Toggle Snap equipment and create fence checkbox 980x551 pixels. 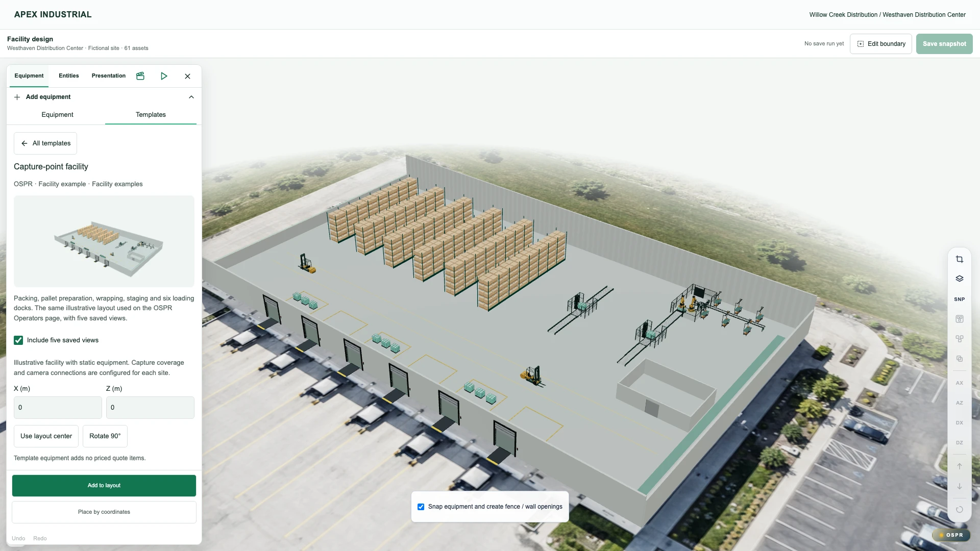[x=421, y=507]
